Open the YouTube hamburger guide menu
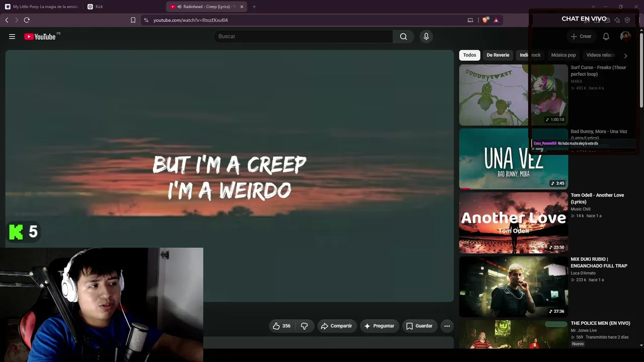644x362 pixels. [12, 36]
